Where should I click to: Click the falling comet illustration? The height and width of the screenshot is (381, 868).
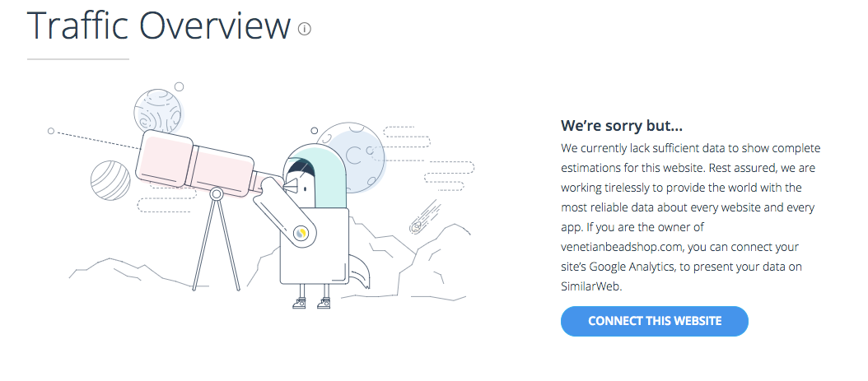tap(425, 217)
